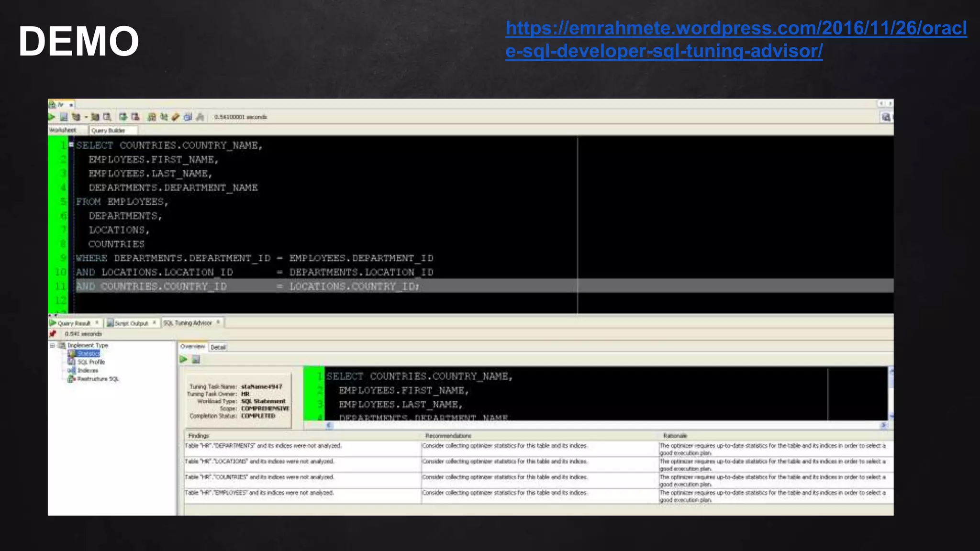Screen dimensions: 980x551
Task: Click the FROM EMPLOYEES line in the editor
Action: [122, 202]
